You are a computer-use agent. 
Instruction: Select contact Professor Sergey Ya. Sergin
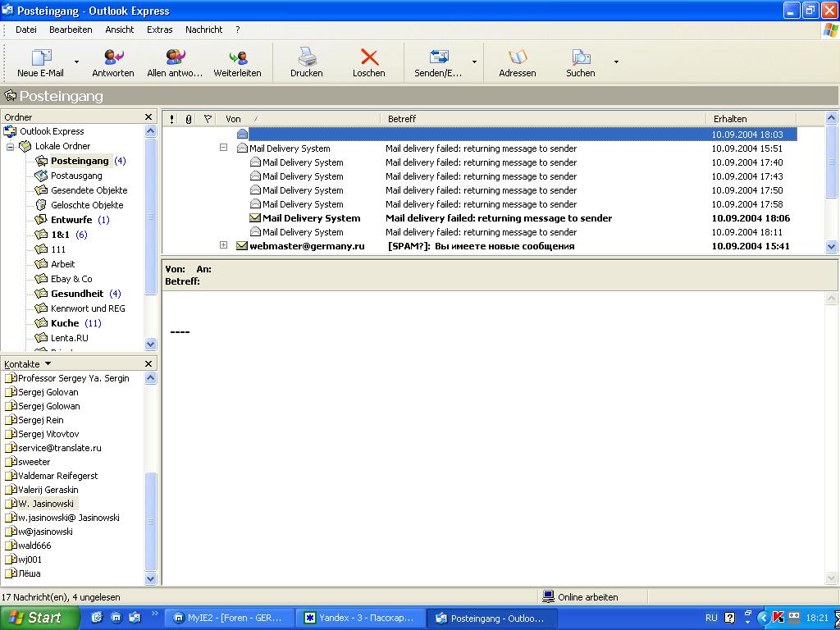pyautogui.click(x=67, y=378)
